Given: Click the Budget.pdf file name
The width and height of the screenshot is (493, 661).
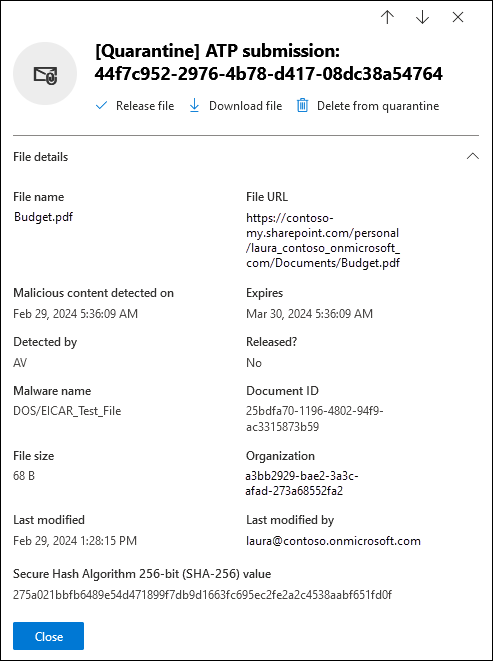Looking at the screenshot, I should point(43,217).
